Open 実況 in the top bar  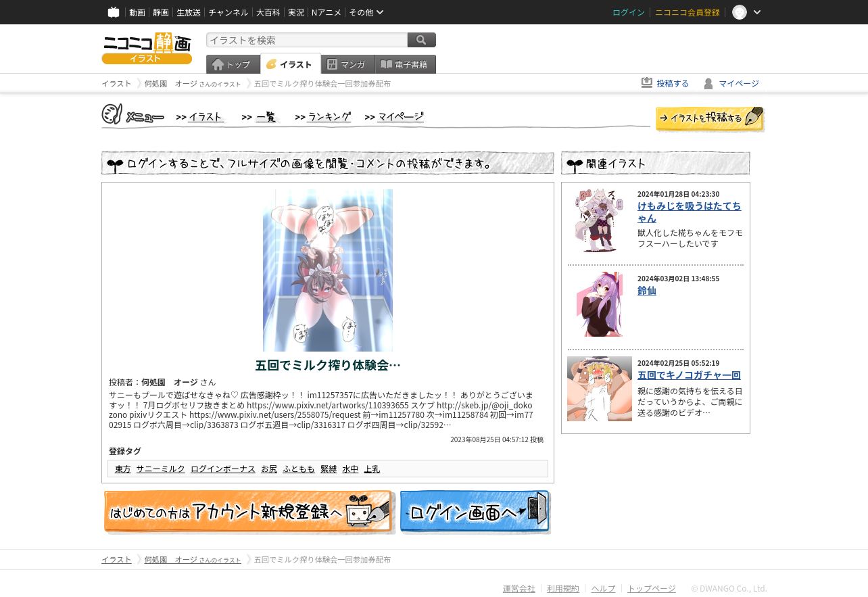coord(296,12)
